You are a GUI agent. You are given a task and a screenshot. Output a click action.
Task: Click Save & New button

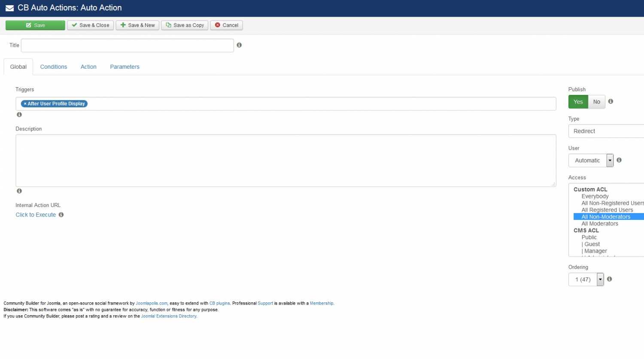pyautogui.click(x=138, y=25)
